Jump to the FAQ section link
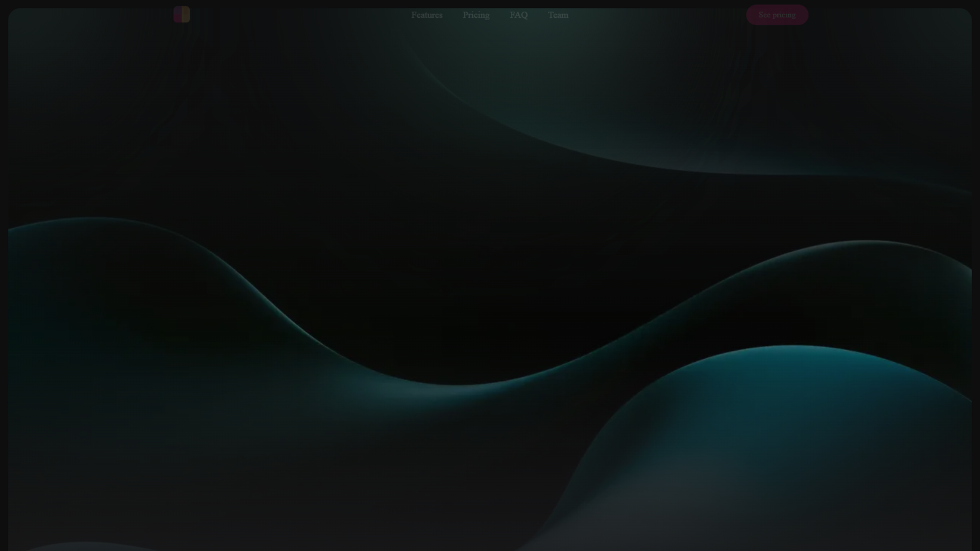 tap(519, 15)
